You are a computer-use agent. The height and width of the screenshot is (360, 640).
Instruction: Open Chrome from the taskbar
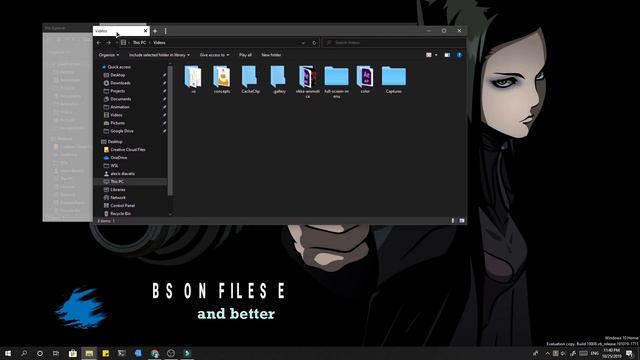[155, 353]
